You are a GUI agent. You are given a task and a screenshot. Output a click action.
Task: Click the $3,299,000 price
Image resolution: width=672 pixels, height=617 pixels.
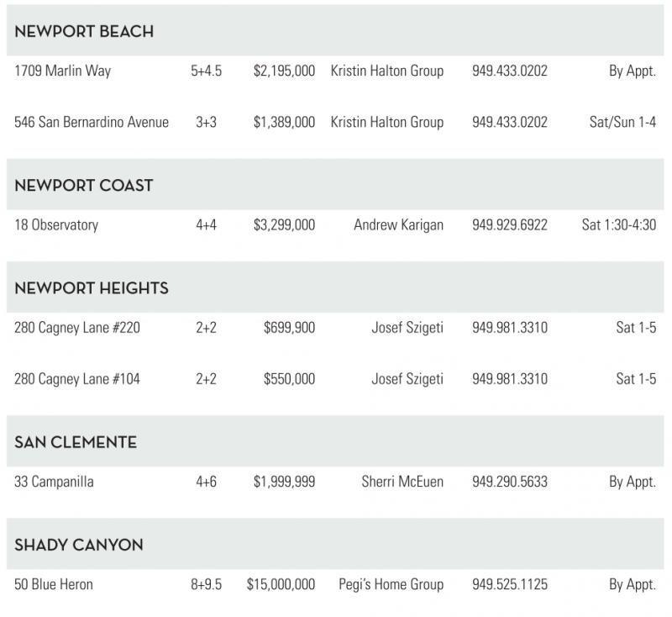(x=284, y=225)
